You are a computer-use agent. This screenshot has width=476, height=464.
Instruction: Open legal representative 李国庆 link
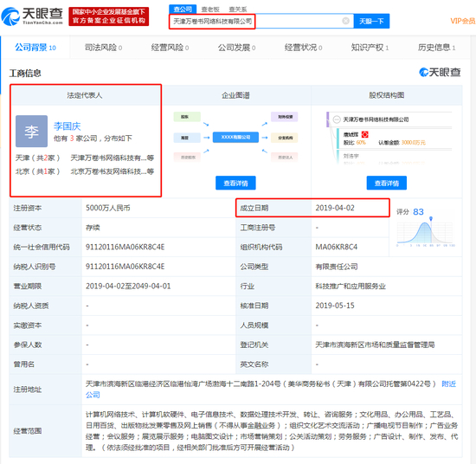click(68, 126)
